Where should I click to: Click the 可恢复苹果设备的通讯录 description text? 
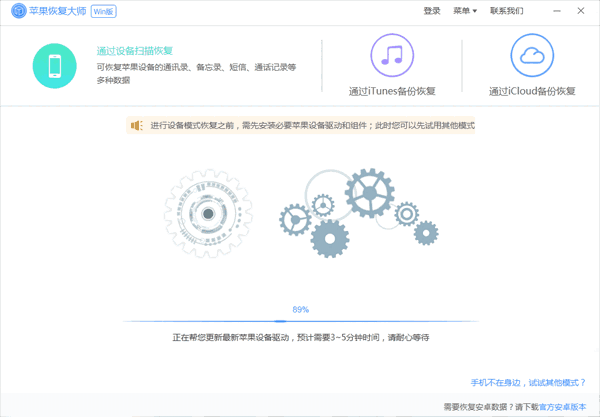(x=196, y=73)
